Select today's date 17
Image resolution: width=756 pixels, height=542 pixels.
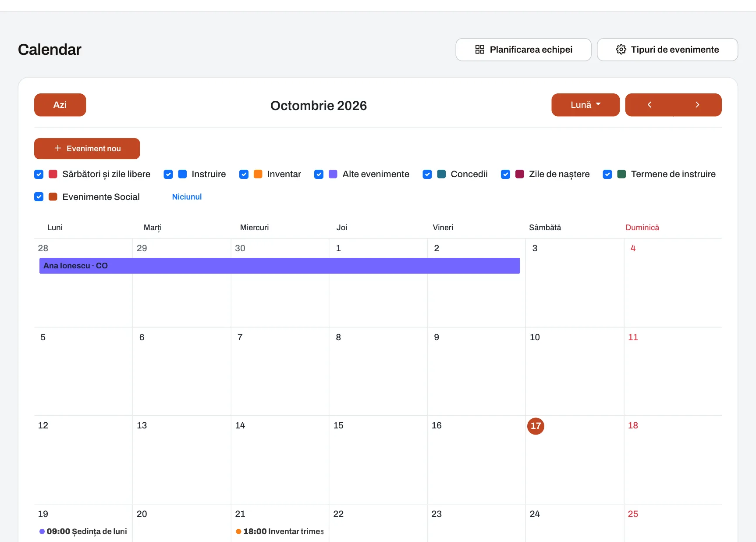click(x=536, y=426)
